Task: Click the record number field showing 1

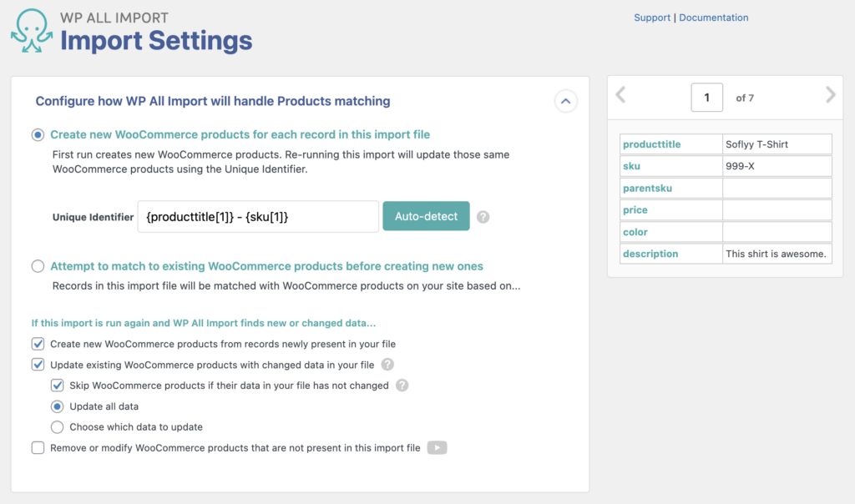Action: 706,98
